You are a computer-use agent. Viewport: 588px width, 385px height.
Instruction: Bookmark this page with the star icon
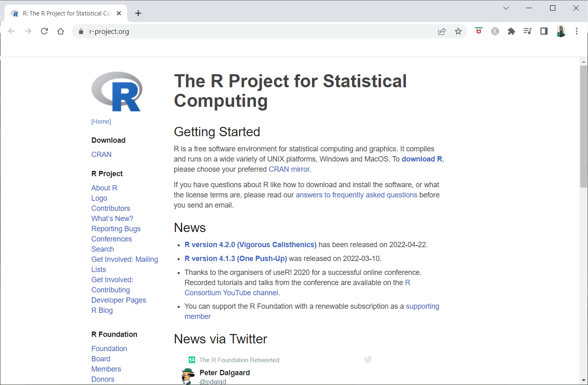pyautogui.click(x=458, y=31)
